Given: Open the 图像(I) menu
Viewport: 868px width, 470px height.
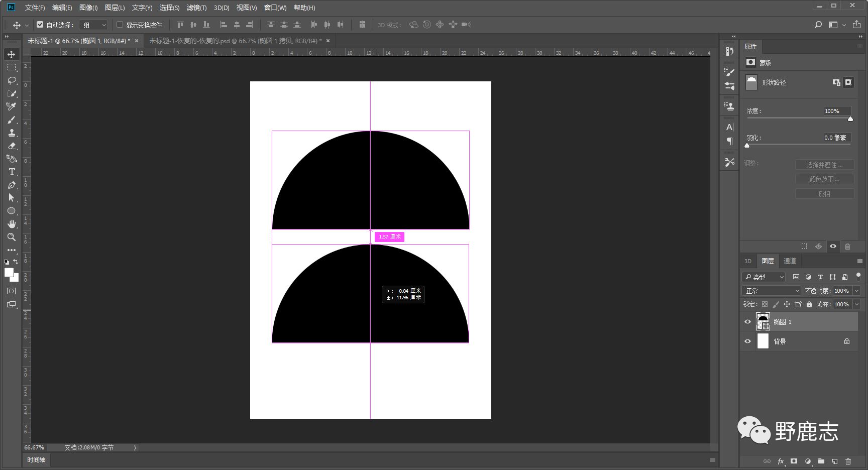Looking at the screenshot, I should pyautogui.click(x=88, y=8).
